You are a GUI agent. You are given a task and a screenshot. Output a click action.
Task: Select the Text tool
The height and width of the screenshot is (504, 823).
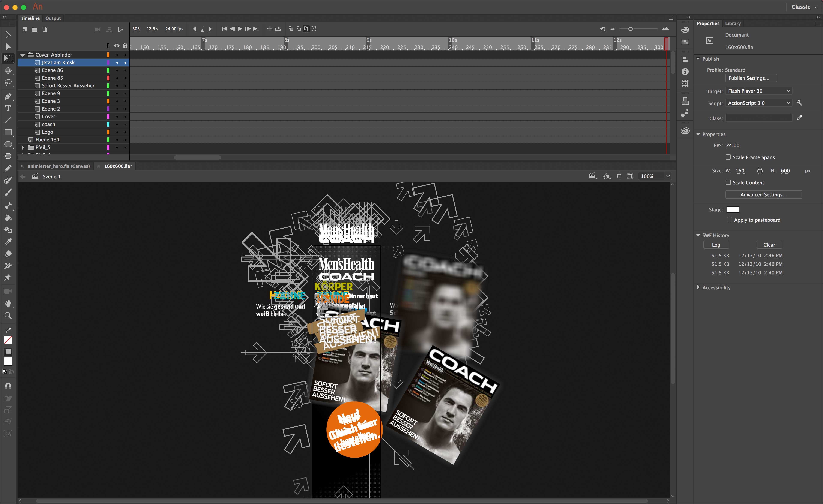[8, 108]
